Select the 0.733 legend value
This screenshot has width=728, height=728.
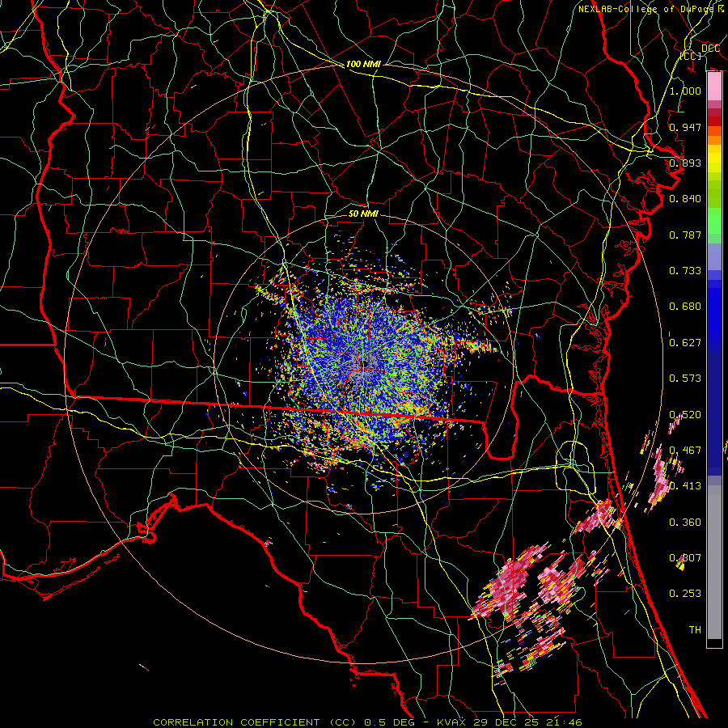point(685,271)
